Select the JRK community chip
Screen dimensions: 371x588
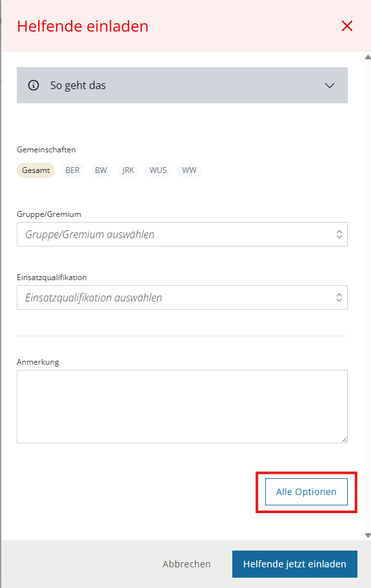(x=128, y=170)
